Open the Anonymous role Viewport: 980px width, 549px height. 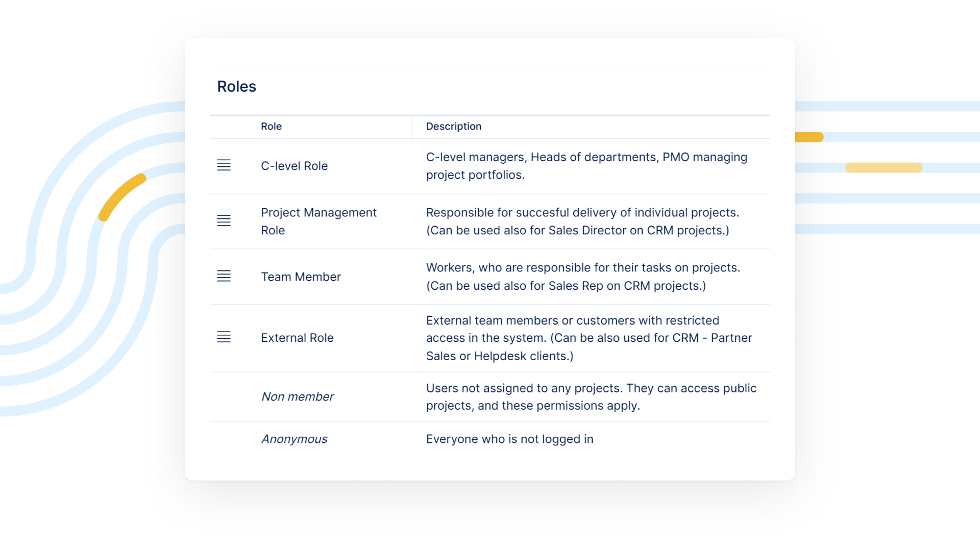click(294, 439)
